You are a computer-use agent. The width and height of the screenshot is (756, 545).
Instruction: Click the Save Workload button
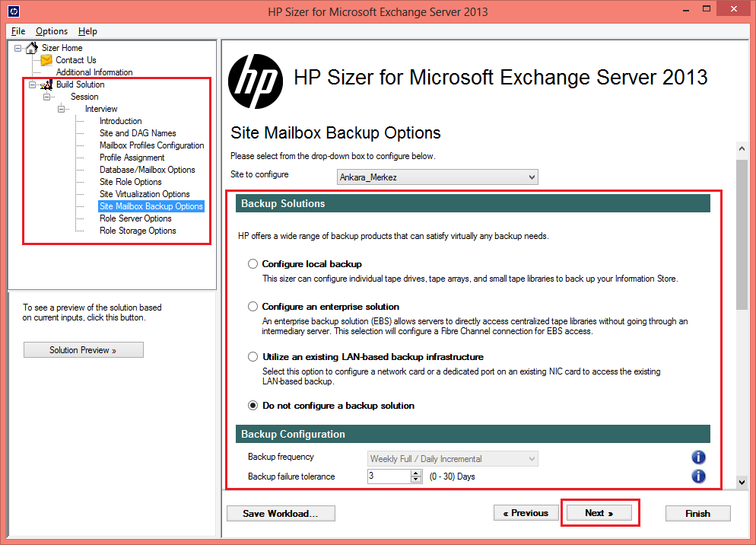281,514
